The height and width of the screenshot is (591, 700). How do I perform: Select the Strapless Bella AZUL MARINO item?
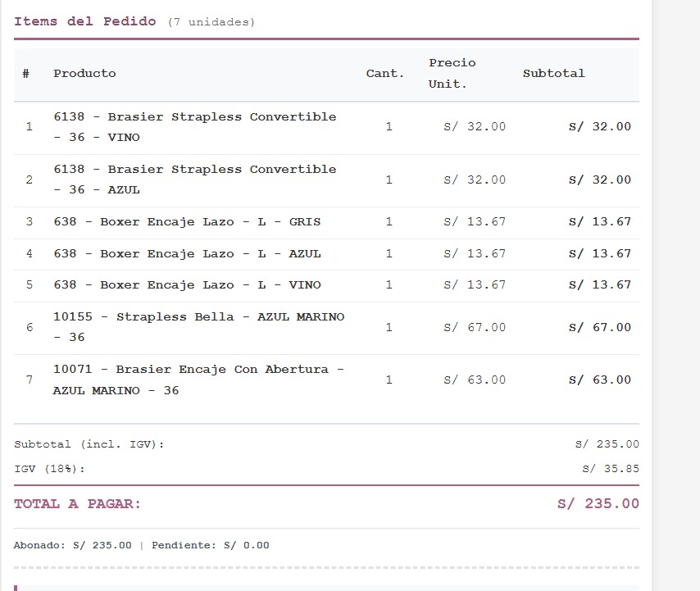tap(198, 327)
